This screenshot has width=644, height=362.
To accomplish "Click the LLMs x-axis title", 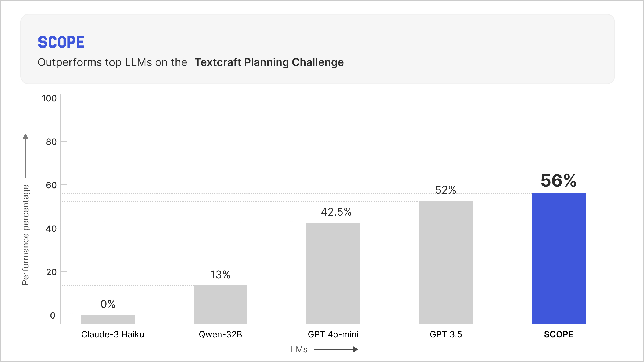I will (297, 349).
